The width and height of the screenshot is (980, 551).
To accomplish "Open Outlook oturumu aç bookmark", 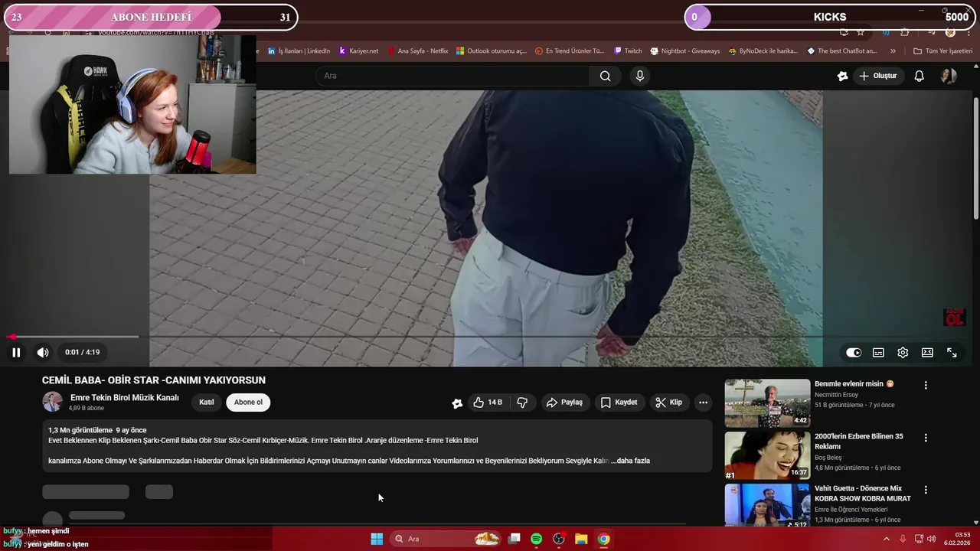I will click(492, 51).
